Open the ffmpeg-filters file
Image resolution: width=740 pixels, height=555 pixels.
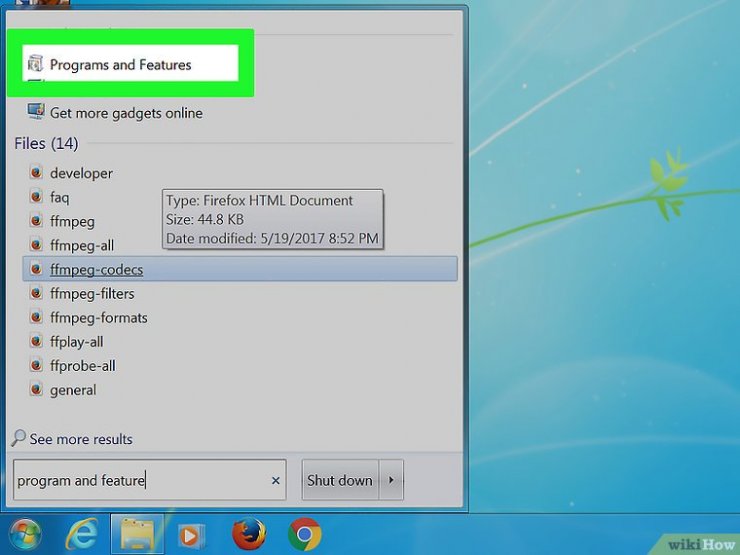pos(92,294)
